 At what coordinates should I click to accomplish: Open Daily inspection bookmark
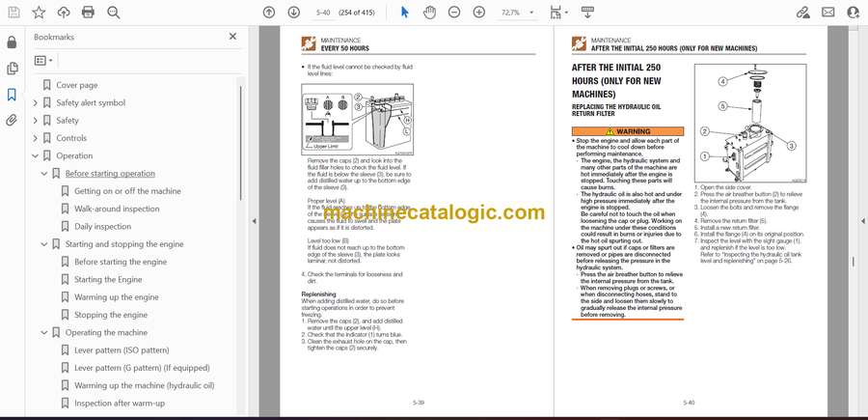point(102,227)
